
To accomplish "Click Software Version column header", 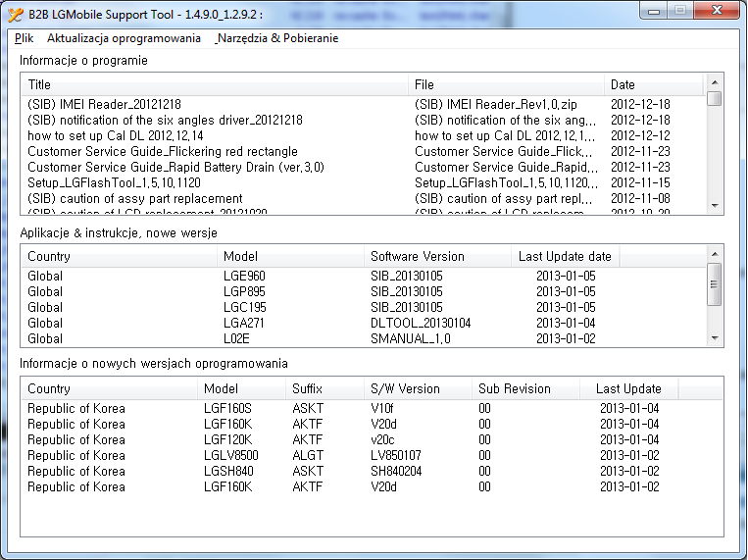I will coord(437,256).
